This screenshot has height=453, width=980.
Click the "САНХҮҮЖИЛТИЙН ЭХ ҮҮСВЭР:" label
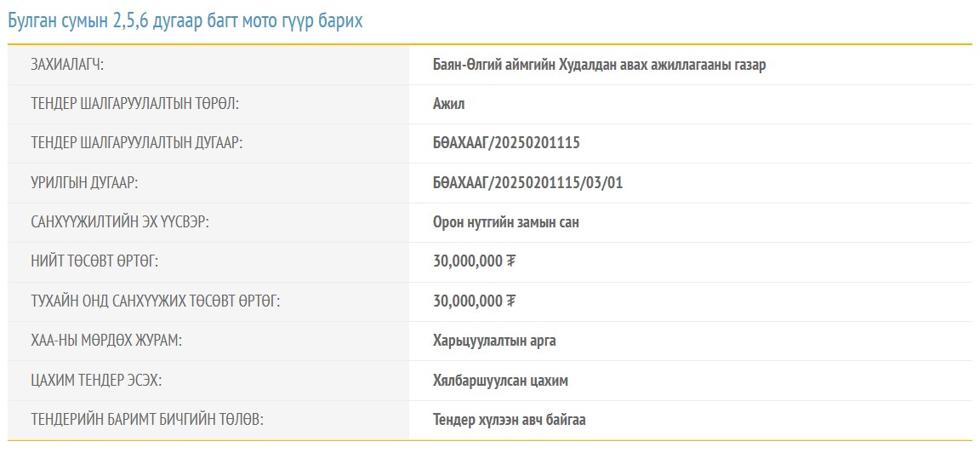(x=120, y=222)
